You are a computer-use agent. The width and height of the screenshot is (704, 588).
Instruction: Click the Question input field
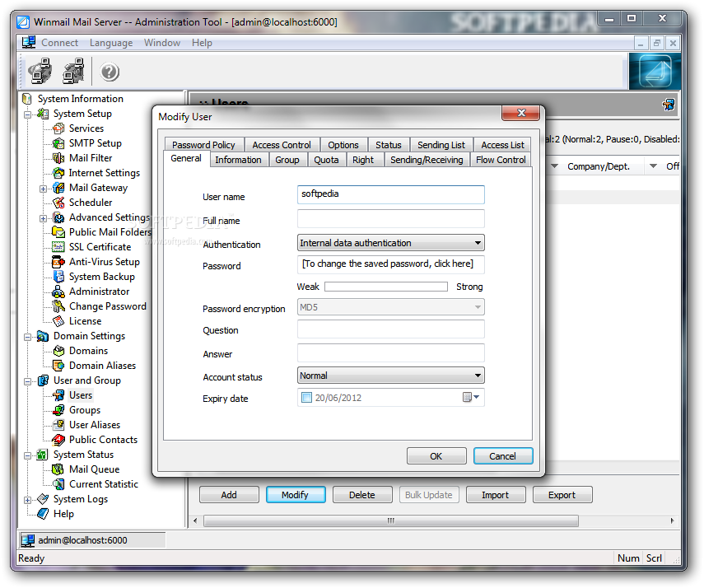390,329
